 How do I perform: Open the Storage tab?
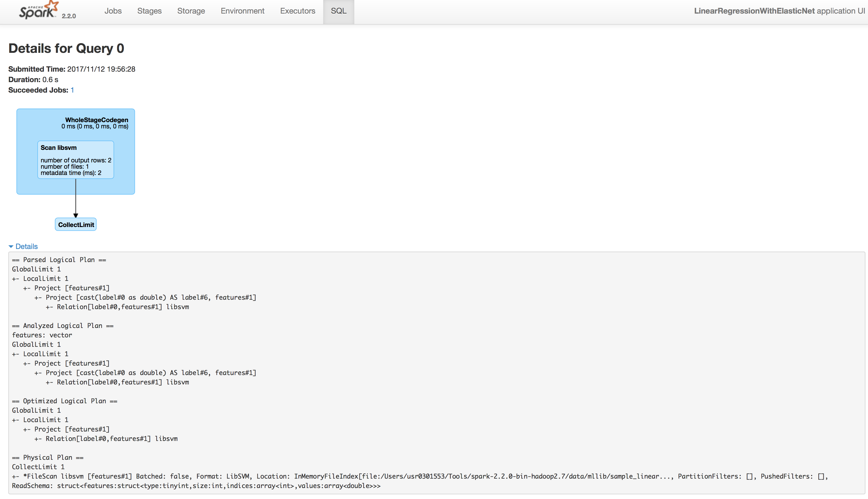[191, 11]
